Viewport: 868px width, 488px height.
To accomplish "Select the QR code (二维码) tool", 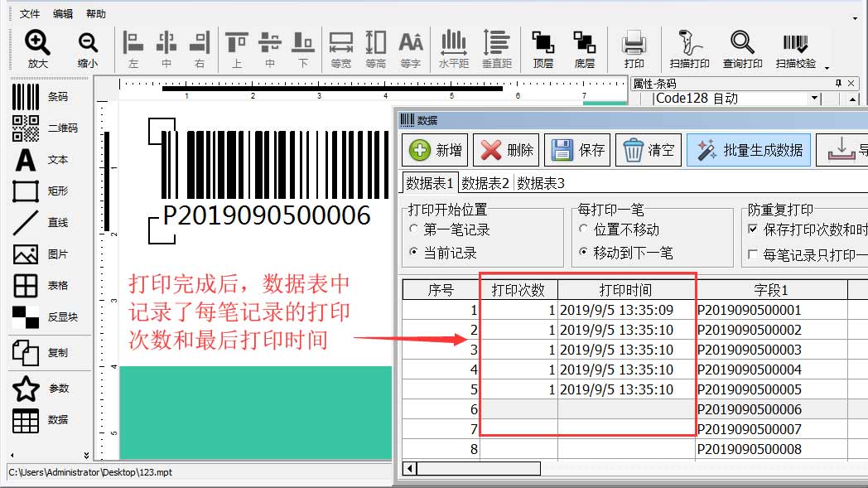I will point(27,128).
